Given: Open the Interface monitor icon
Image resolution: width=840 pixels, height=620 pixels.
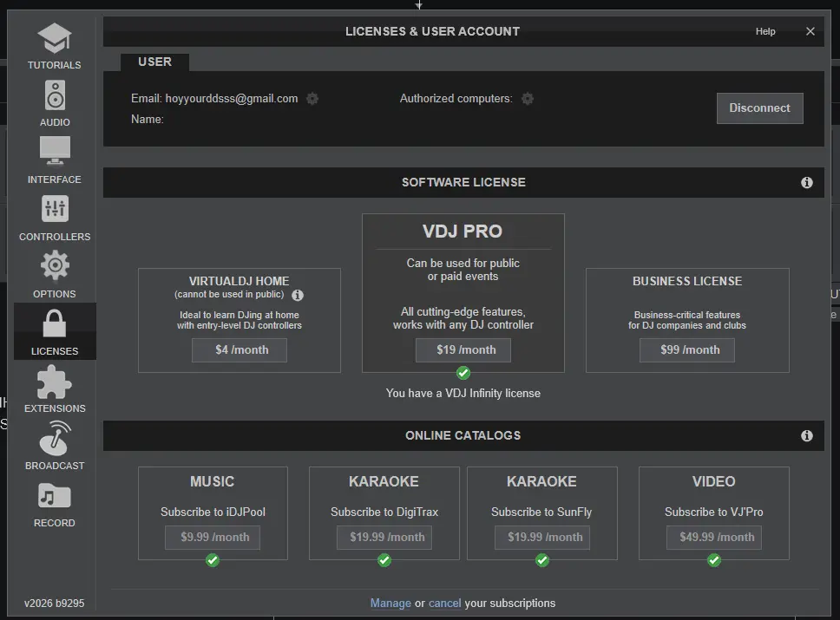Looking at the screenshot, I should click(55, 151).
